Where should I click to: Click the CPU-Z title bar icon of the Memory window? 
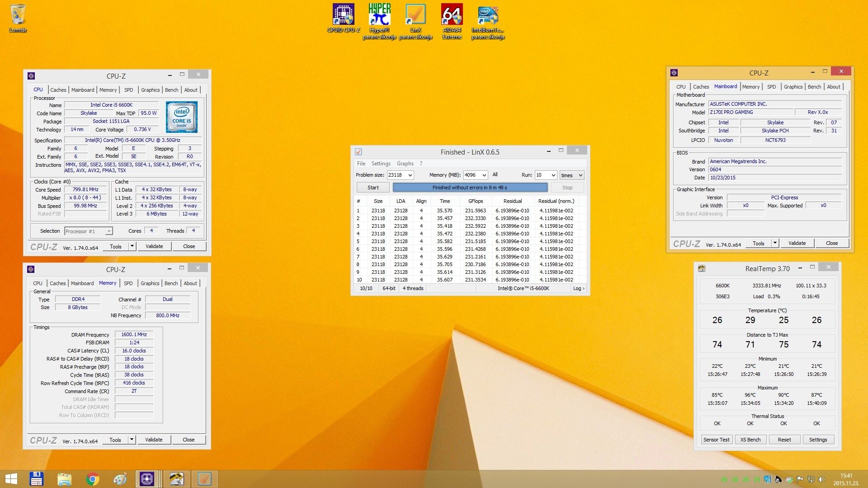[31, 269]
